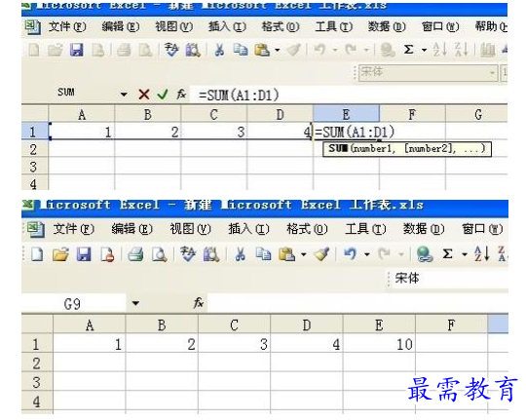This screenshot has height=420, width=526.
Task: Open 视图(V) menu in the SUM-editing window
Action: click(x=173, y=26)
